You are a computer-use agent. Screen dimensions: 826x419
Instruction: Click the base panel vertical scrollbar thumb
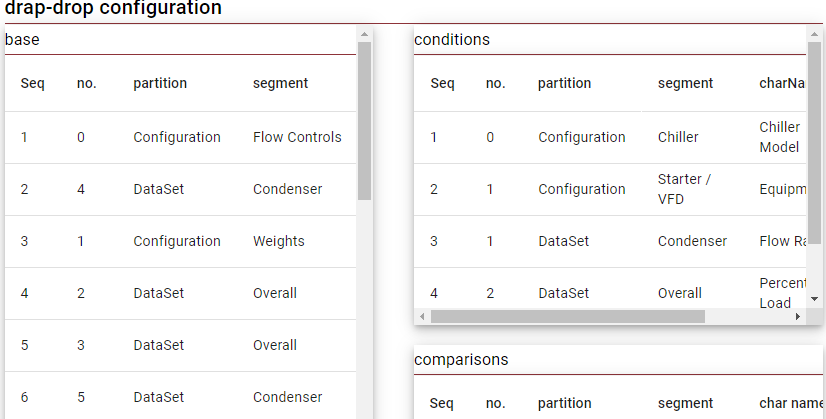(364, 120)
